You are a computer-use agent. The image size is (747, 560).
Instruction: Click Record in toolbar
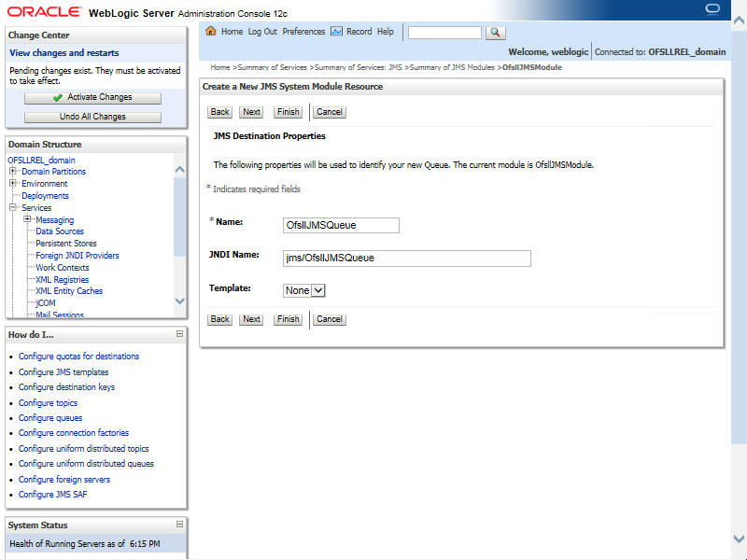[359, 32]
